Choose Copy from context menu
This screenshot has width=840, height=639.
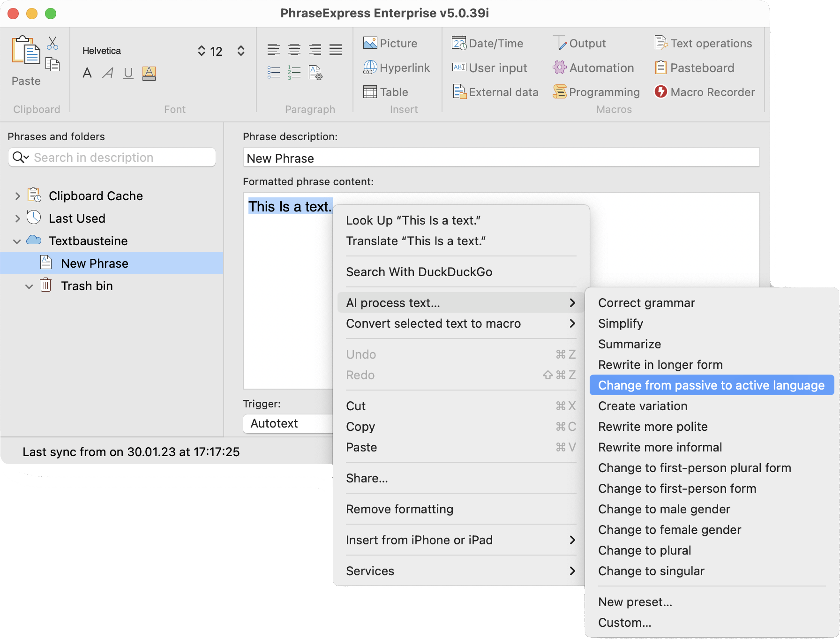coord(461,427)
